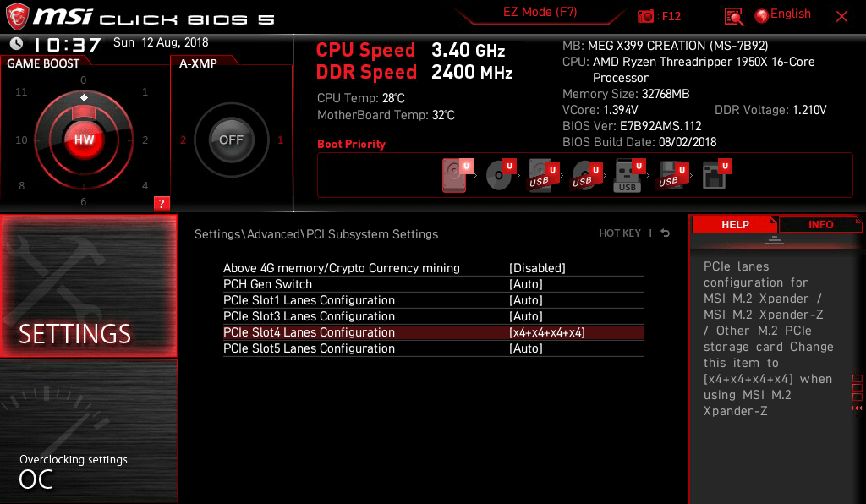Click the CPU Speed 3.40 GHz value

468,50
